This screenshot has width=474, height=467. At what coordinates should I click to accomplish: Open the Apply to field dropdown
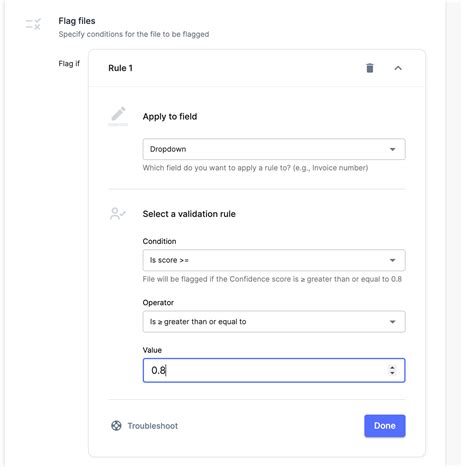274,149
